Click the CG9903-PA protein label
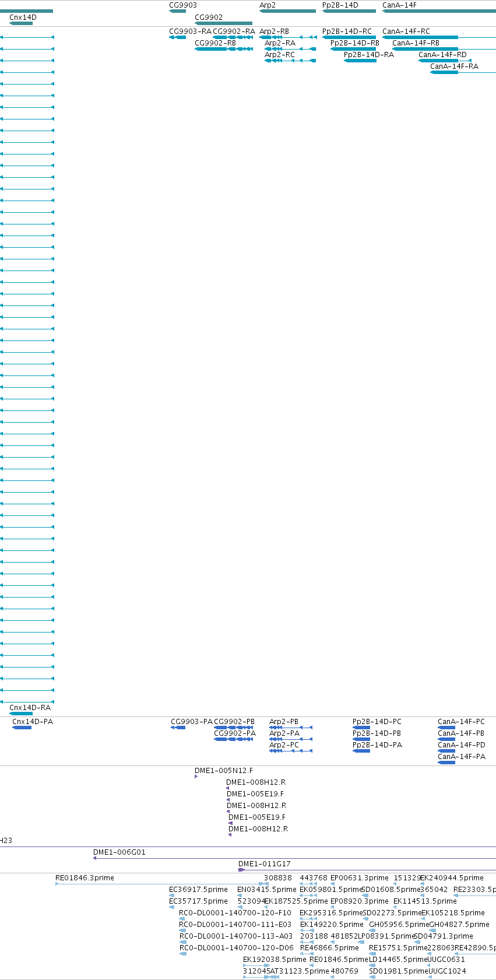The height and width of the screenshot is (980, 496). click(192, 722)
